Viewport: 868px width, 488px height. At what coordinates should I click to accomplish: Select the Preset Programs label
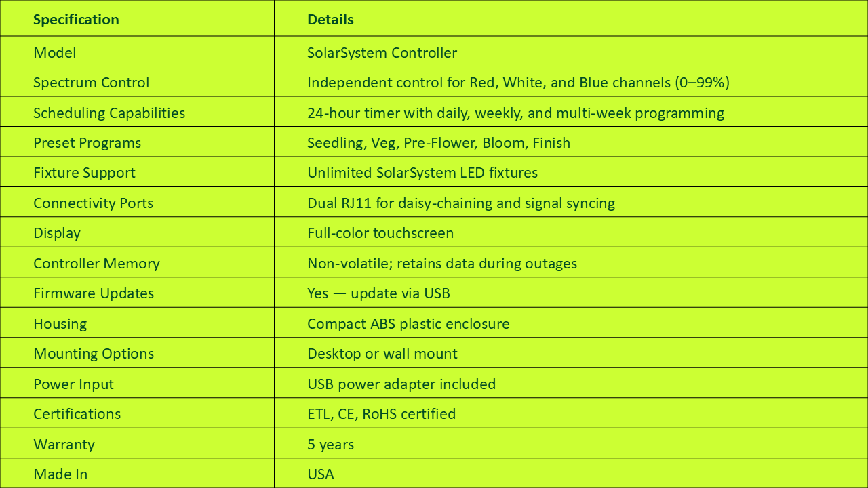click(x=87, y=143)
